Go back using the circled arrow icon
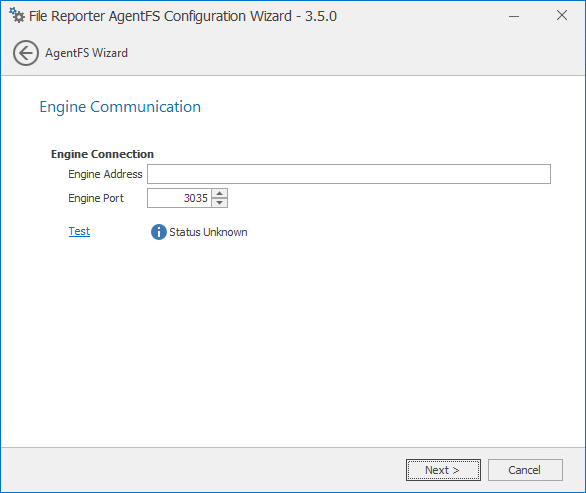 (26, 53)
